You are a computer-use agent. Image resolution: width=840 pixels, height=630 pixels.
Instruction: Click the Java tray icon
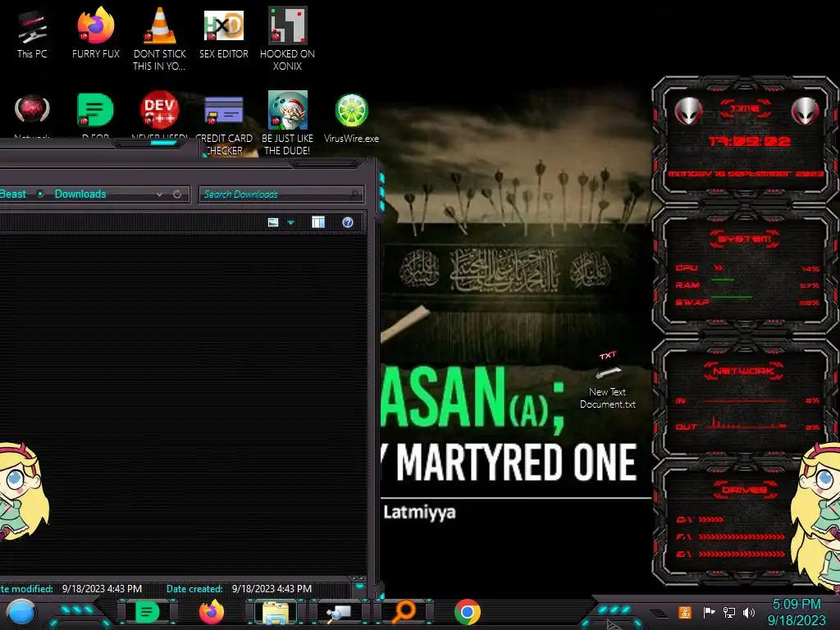(x=684, y=612)
